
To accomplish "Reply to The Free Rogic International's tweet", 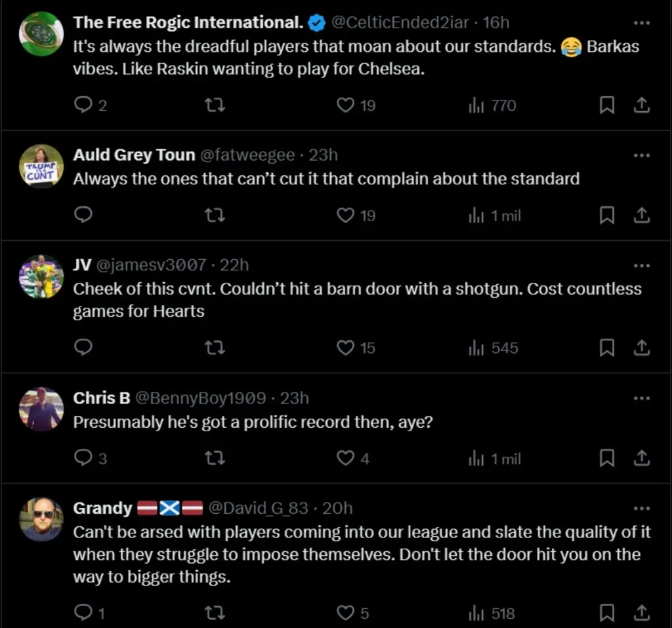I will [83, 105].
